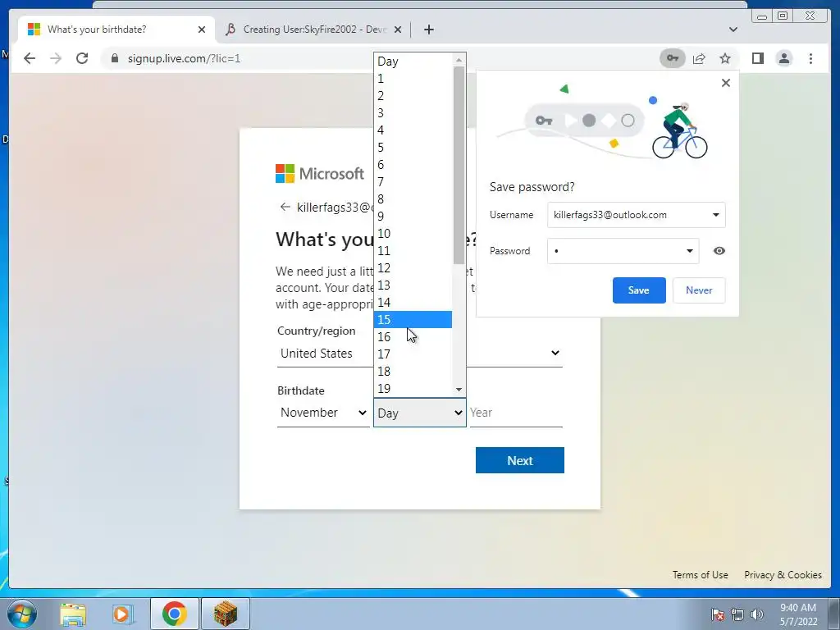Open Privacy & Cookies link
Screen dimensions: 840x630
(x=783, y=575)
